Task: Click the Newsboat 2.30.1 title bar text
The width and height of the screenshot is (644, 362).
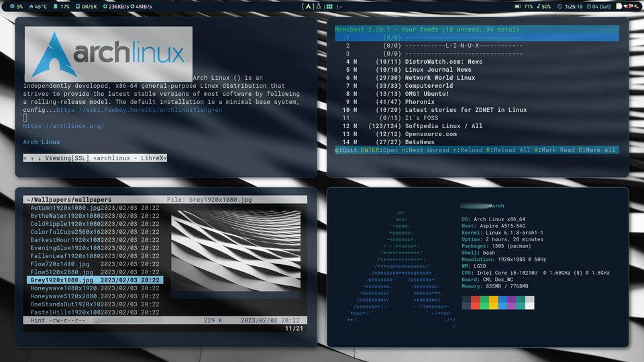Action: 427,29
